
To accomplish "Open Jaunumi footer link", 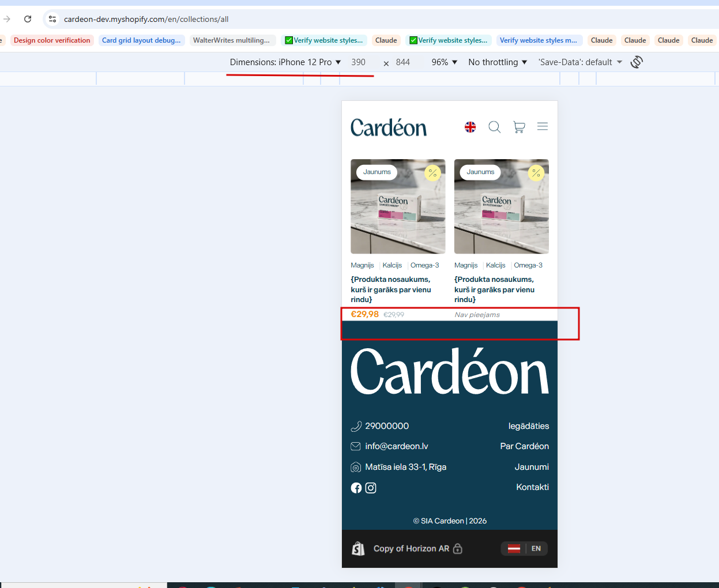I will click(x=532, y=467).
